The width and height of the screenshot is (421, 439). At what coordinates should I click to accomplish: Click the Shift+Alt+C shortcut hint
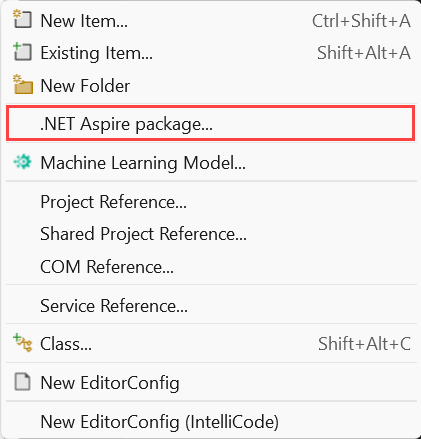click(364, 344)
